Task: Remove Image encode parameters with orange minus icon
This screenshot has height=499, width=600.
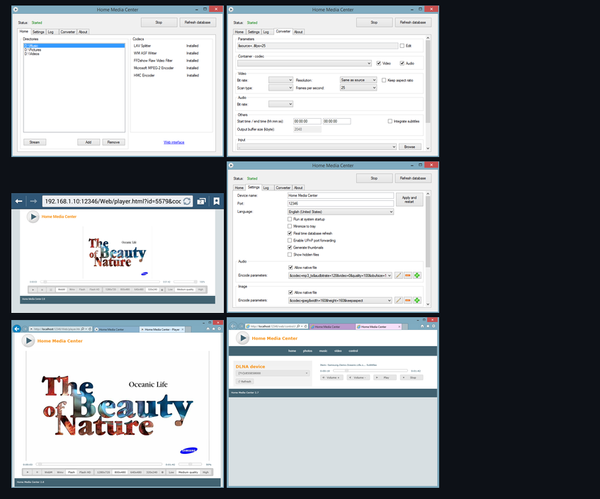Action: click(x=408, y=300)
